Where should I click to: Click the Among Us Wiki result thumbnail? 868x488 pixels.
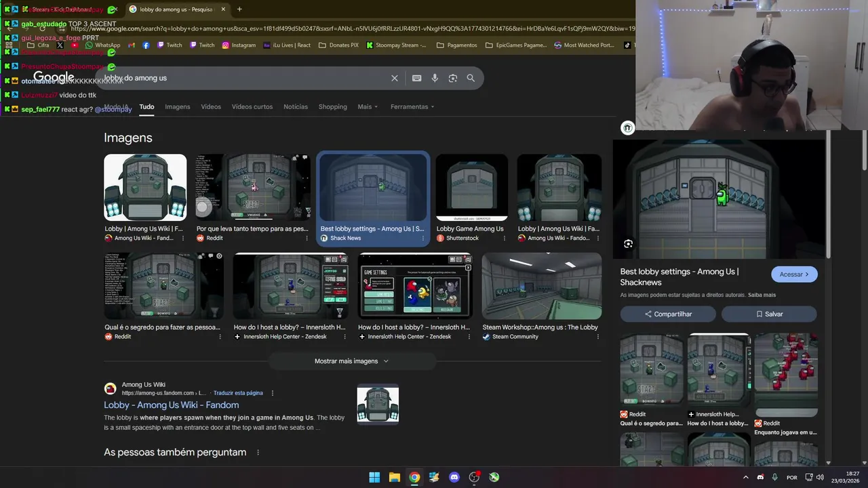pos(378,405)
